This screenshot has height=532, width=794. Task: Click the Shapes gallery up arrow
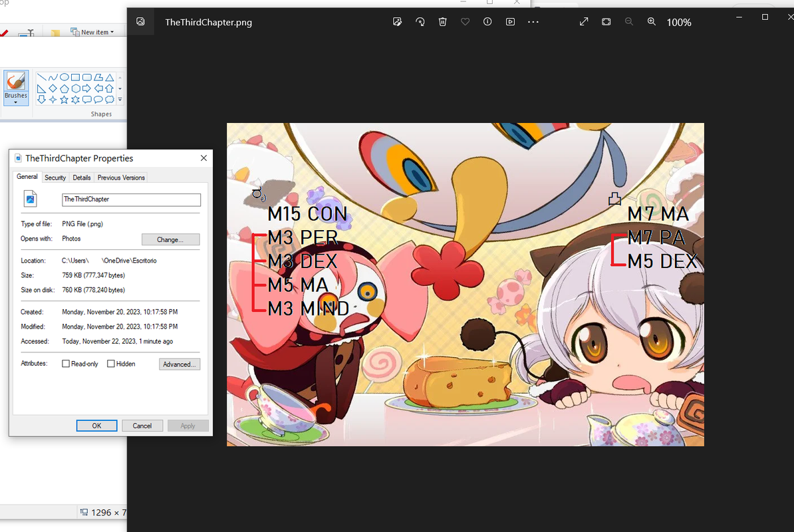[120, 77]
